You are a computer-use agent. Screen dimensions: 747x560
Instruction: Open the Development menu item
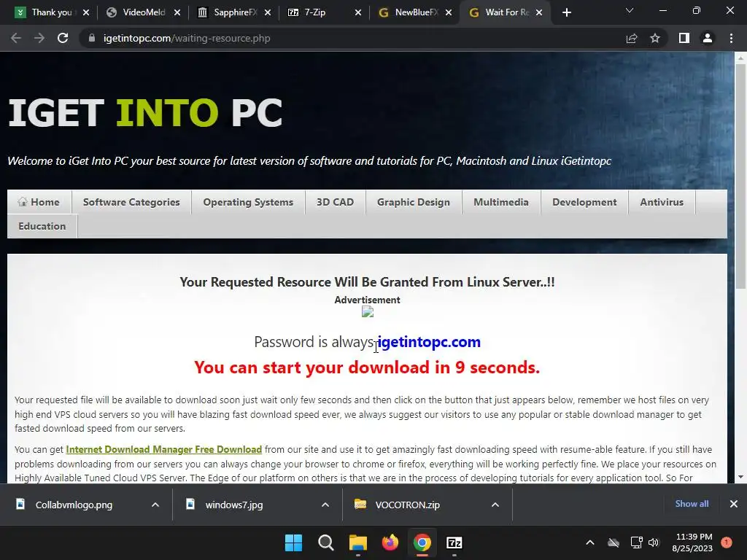(584, 202)
